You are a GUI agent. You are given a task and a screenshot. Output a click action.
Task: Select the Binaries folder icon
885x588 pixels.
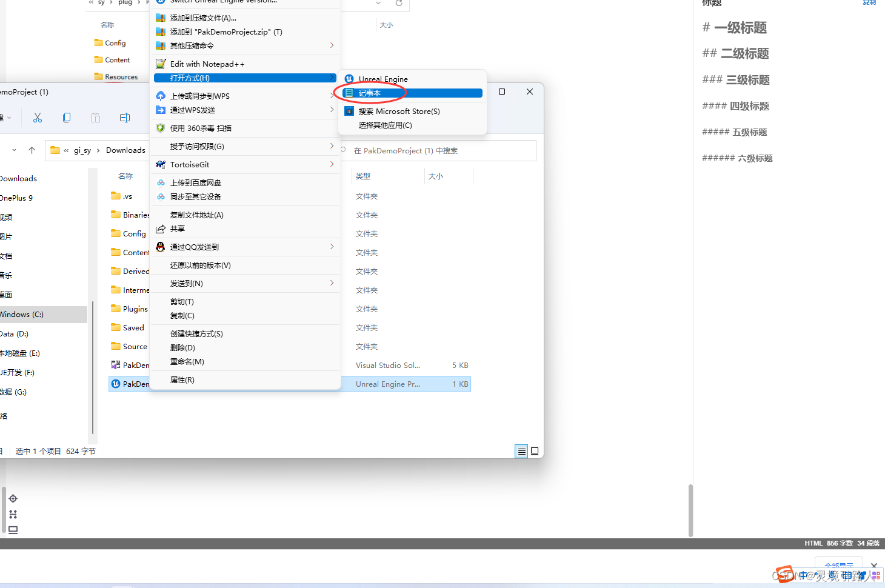pos(116,215)
